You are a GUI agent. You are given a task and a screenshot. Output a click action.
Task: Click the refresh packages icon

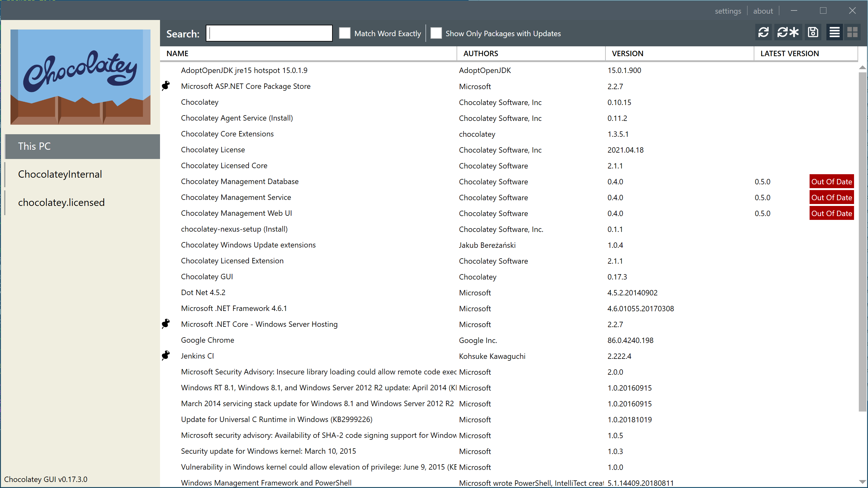click(763, 33)
